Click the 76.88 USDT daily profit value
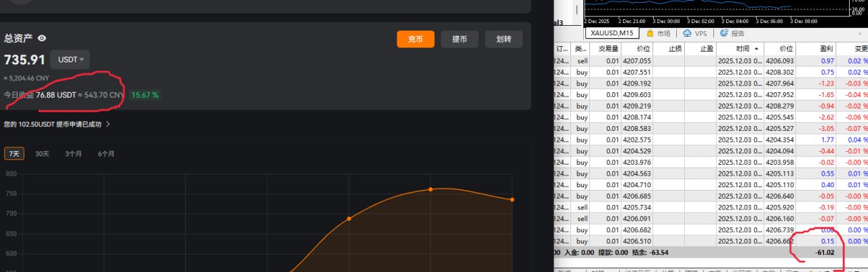868x272 pixels. [x=56, y=95]
